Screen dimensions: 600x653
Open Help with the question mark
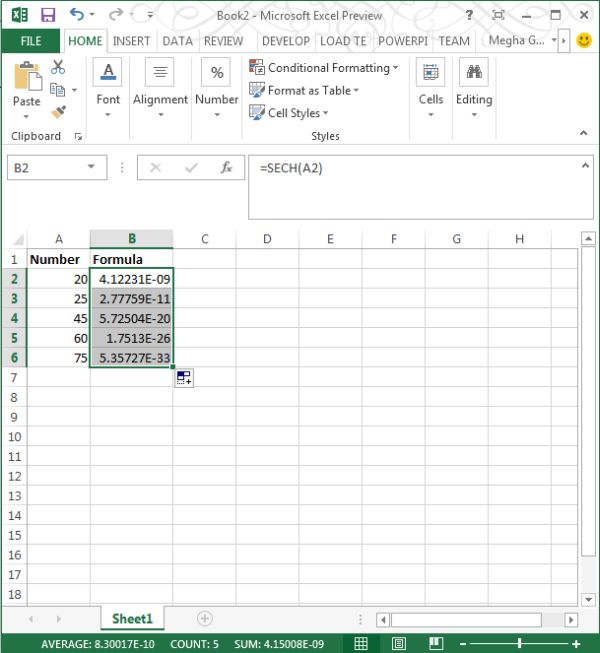[469, 15]
